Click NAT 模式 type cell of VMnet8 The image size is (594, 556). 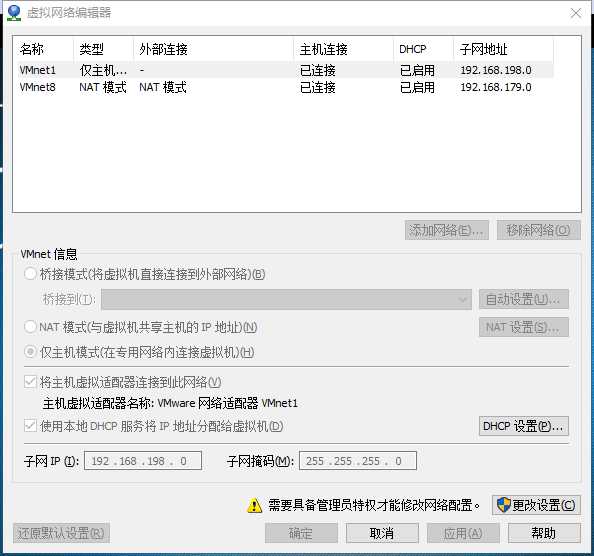[x=103, y=87]
